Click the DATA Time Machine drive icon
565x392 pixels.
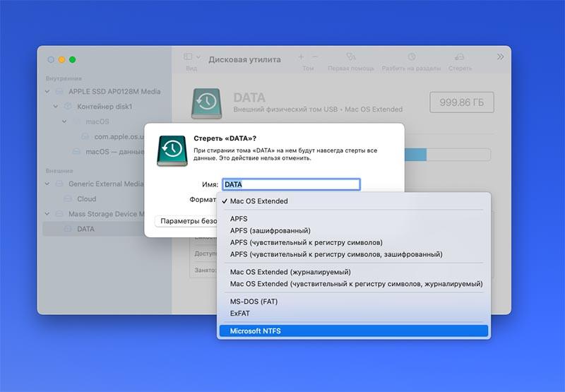tap(206, 103)
